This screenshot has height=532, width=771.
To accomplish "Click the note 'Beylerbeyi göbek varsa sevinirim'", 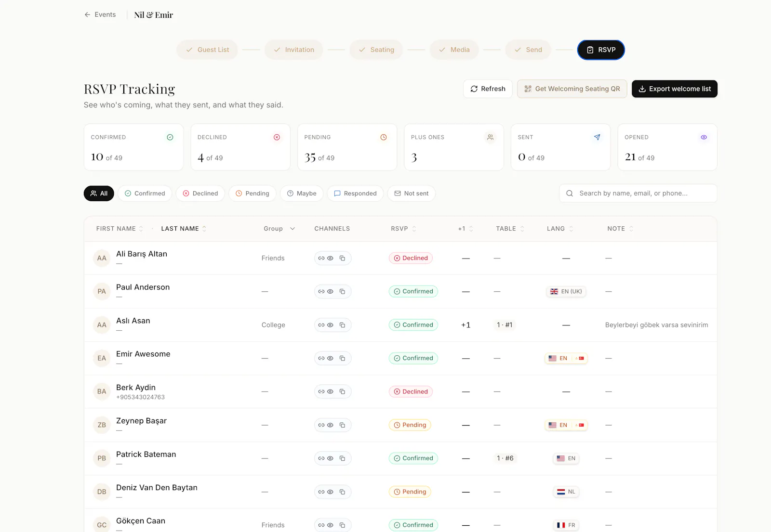I will click(x=656, y=325).
